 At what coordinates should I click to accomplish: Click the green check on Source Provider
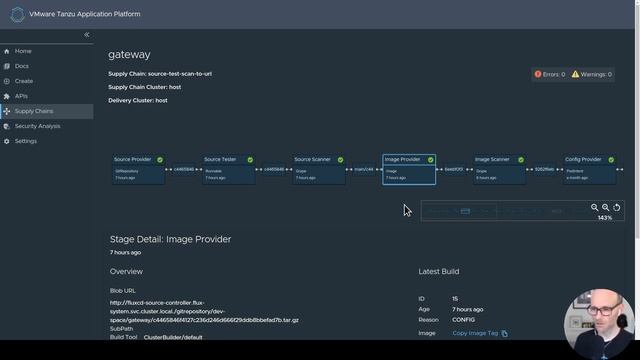(x=160, y=160)
